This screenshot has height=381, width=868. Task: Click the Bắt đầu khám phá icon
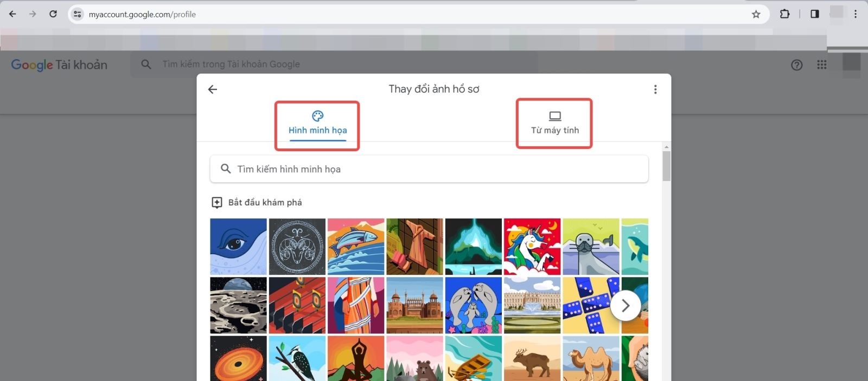216,203
